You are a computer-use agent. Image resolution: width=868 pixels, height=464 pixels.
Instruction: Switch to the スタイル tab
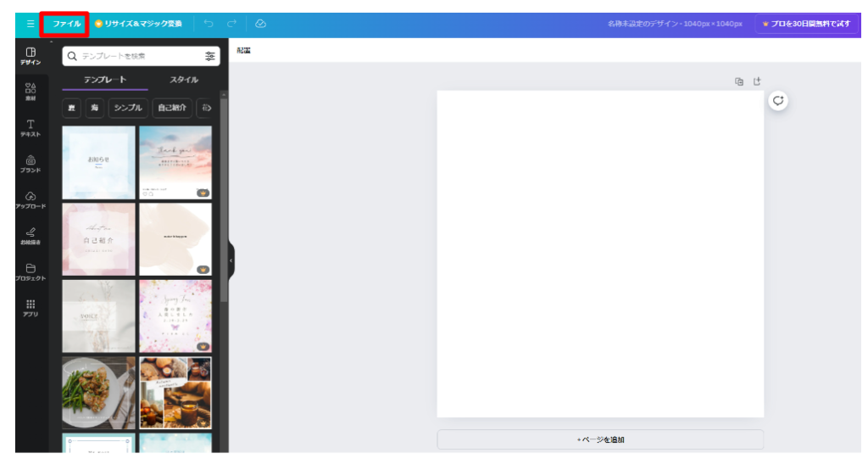[x=184, y=80]
